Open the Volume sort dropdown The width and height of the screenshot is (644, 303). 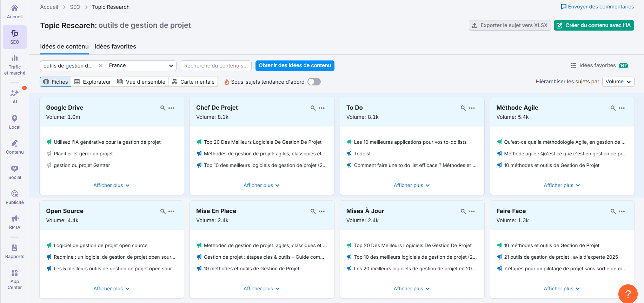pyautogui.click(x=618, y=82)
